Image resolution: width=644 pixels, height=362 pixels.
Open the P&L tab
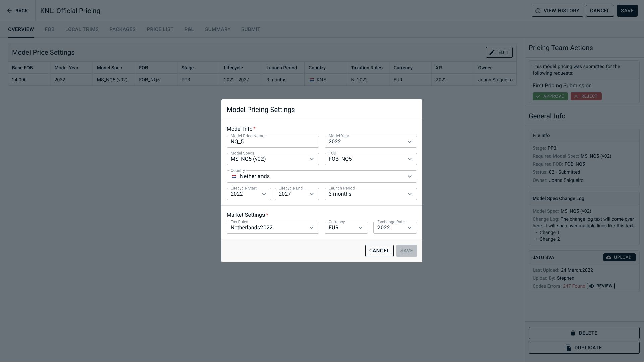pos(189,29)
